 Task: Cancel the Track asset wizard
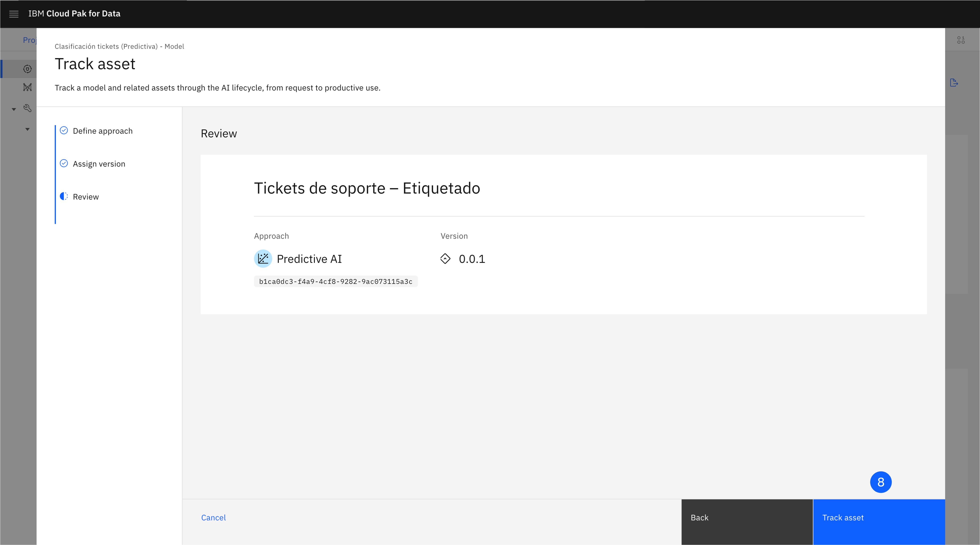coord(213,518)
